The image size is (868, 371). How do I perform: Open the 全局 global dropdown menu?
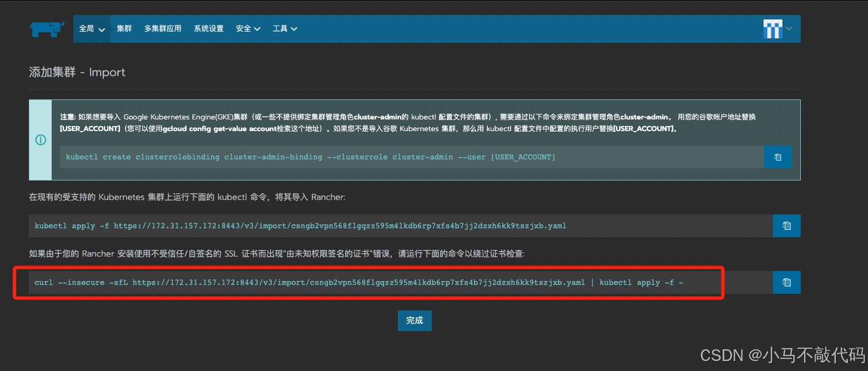tap(92, 29)
